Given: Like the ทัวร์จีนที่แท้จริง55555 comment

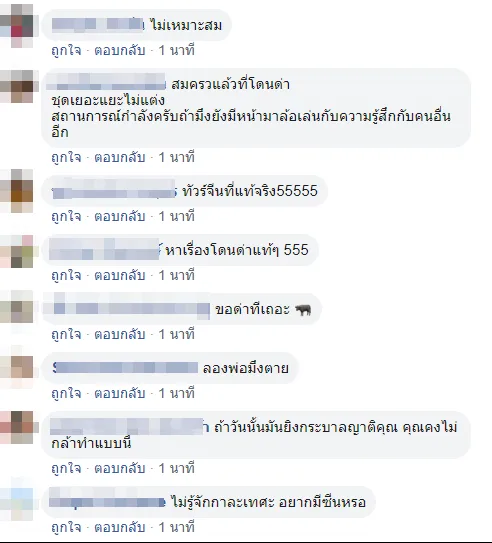Looking at the screenshot, I should click(66, 216).
